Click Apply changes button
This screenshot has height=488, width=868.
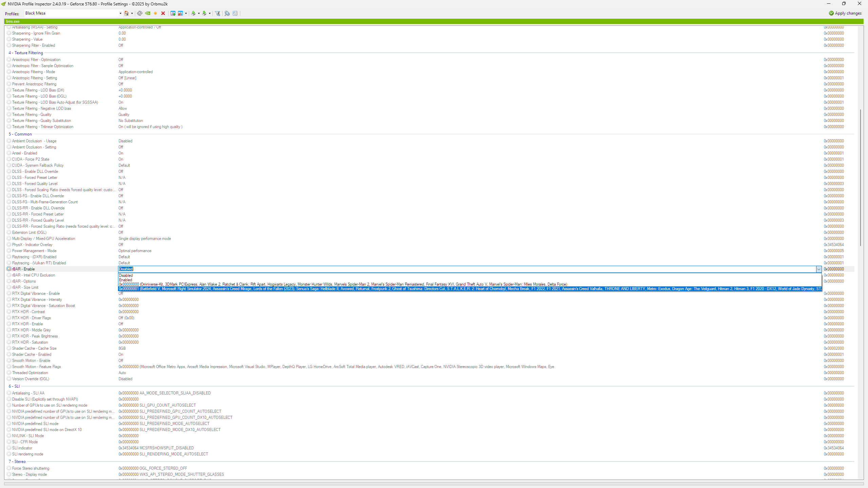point(845,13)
